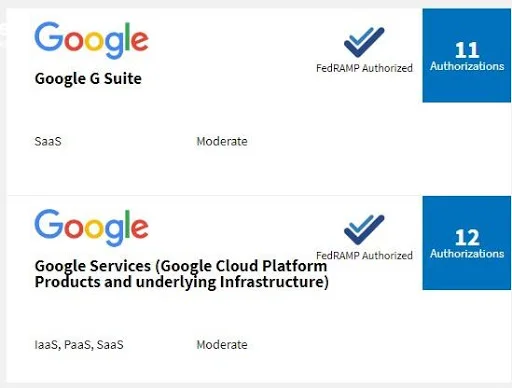Viewport: 512px width, 388px height.
Task: Click the word Authorizations beneath 12
Action: [467, 254]
